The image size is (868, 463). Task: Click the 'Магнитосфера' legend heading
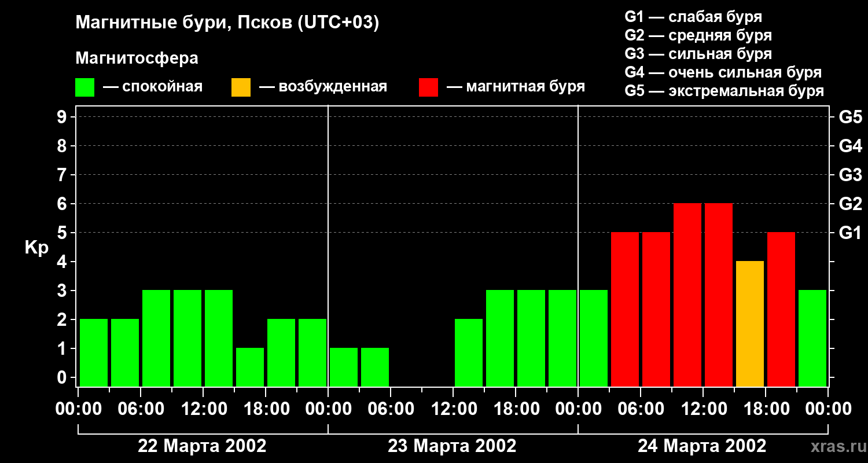(137, 58)
